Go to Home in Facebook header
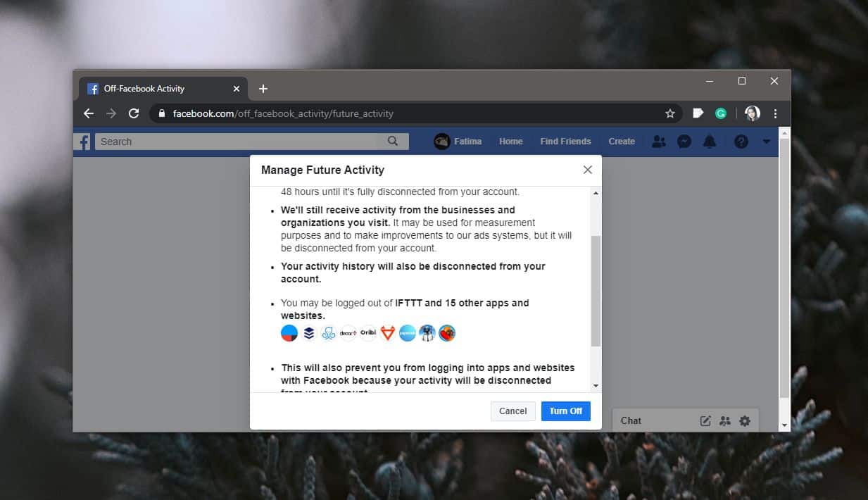This screenshot has height=500, width=868. tap(511, 142)
